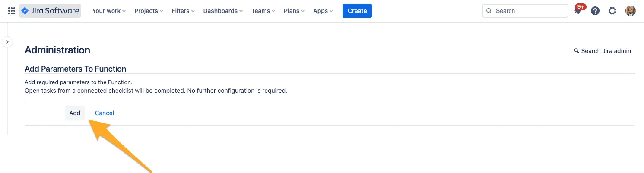Image resolution: width=644 pixels, height=173 pixels.
Task: Open the Filters dropdown menu
Action: (x=183, y=11)
